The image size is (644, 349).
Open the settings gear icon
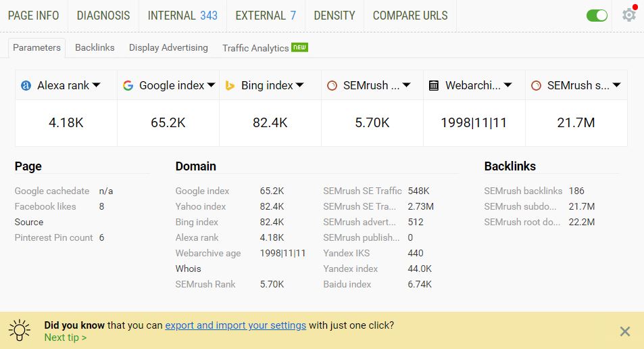[629, 15]
